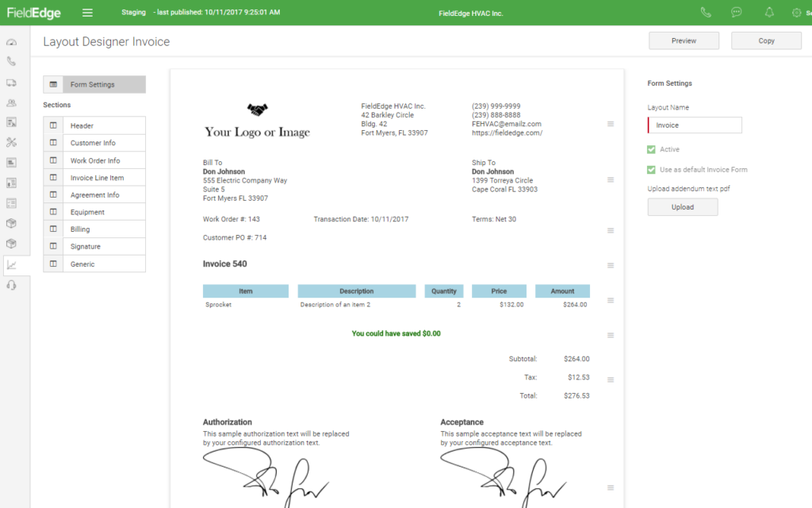Viewport: 812px width, 508px height.
Task: Select the wrench tools icon in sidebar
Action: coord(11,142)
